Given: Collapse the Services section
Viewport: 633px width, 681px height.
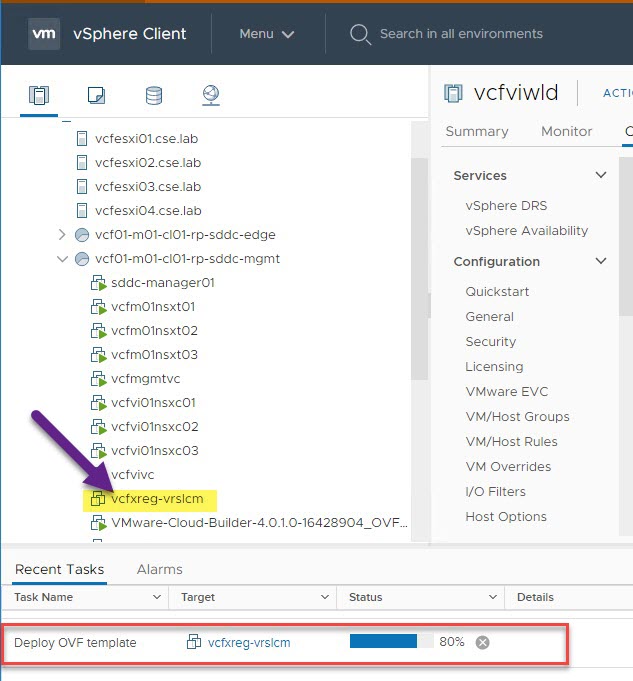Looking at the screenshot, I should click(x=601, y=175).
